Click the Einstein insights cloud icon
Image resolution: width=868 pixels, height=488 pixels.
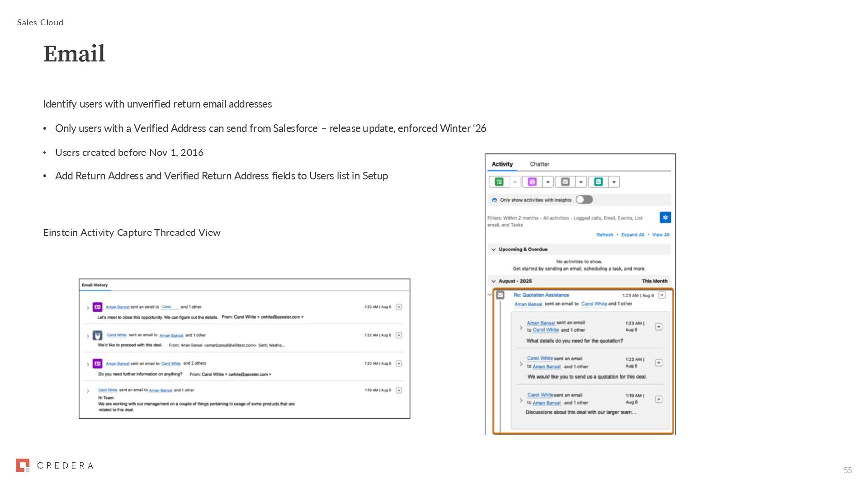[494, 200]
